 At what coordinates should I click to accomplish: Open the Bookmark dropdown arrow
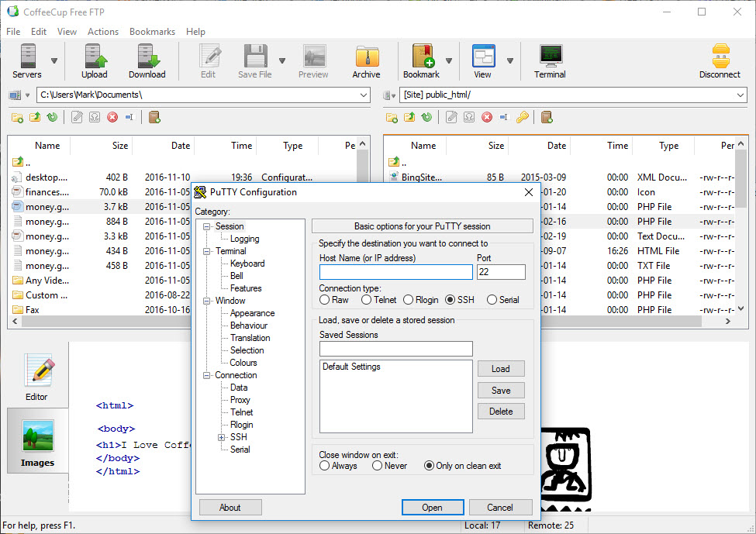pos(449,60)
